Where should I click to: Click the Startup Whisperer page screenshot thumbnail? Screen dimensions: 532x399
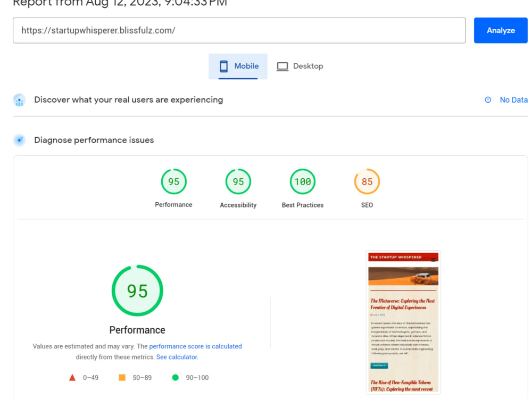[x=403, y=322]
